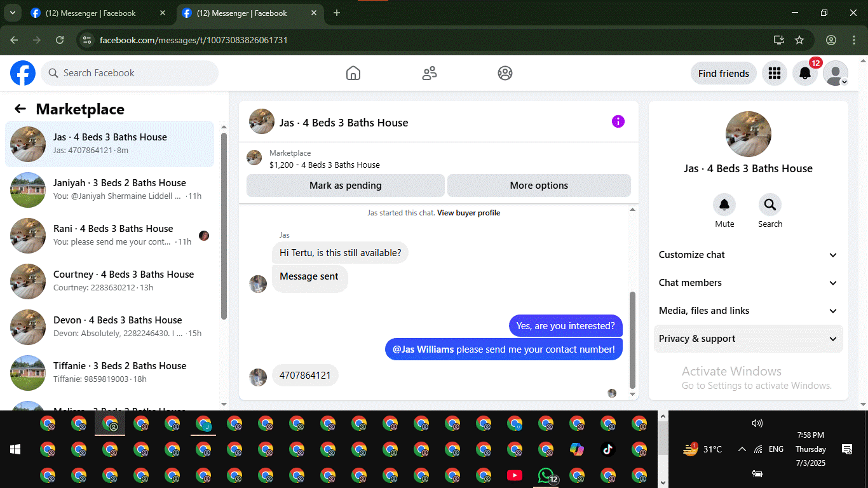Click the Find friends button
Viewport: 868px width, 488px height.
point(724,73)
